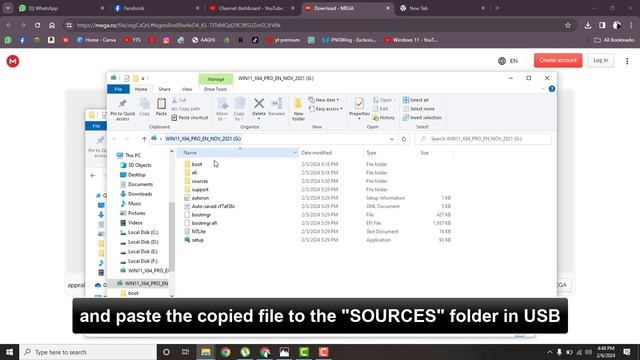Sort by the Type column header
Viewport: 640px width, 360px height.
(371, 153)
